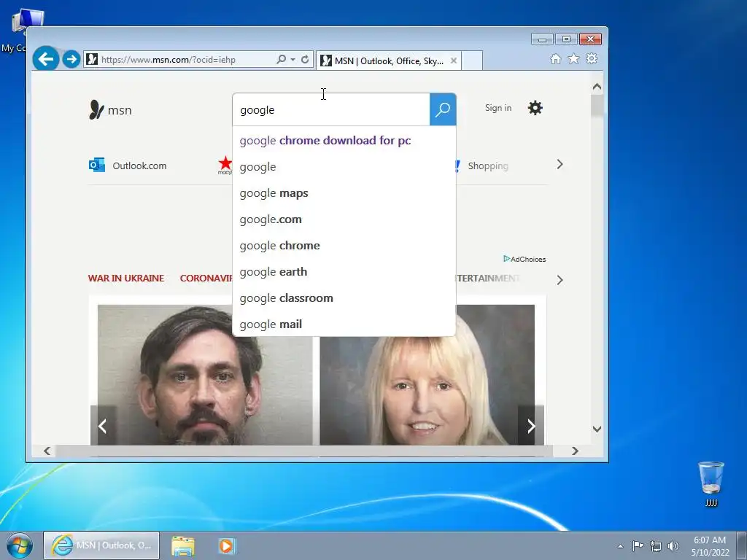Viewport: 747px width, 560px height.
Task: Click the blue search magnifier button
Action: click(443, 109)
